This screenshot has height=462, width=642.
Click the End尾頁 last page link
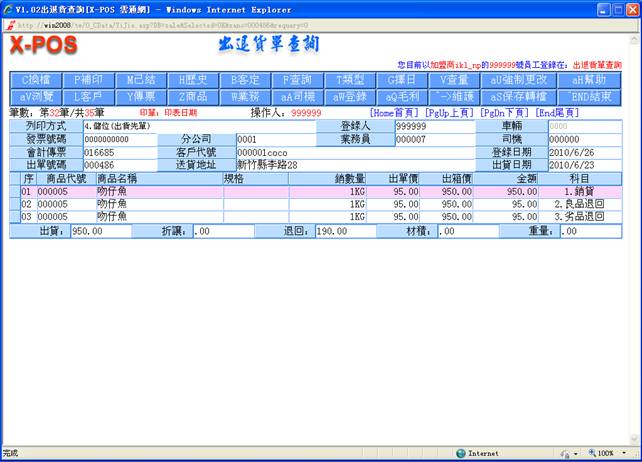(x=557, y=113)
